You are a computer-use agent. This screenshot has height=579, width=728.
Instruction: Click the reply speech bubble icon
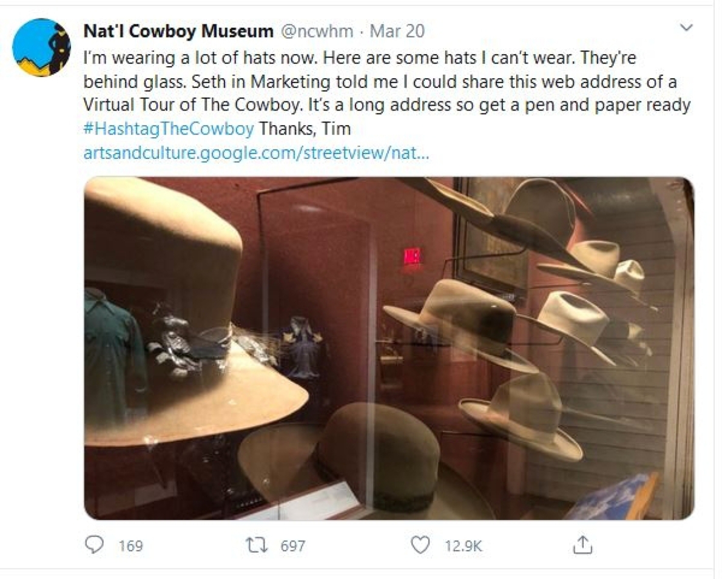coord(94,544)
